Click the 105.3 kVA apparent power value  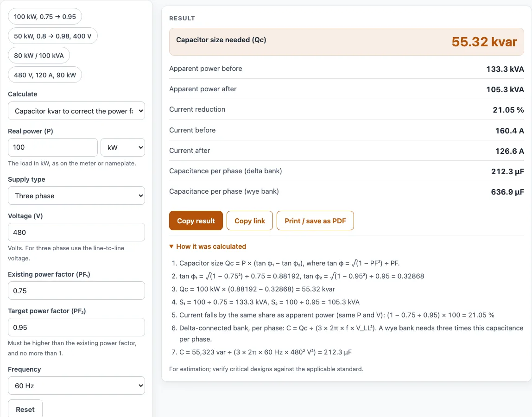(505, 89)
